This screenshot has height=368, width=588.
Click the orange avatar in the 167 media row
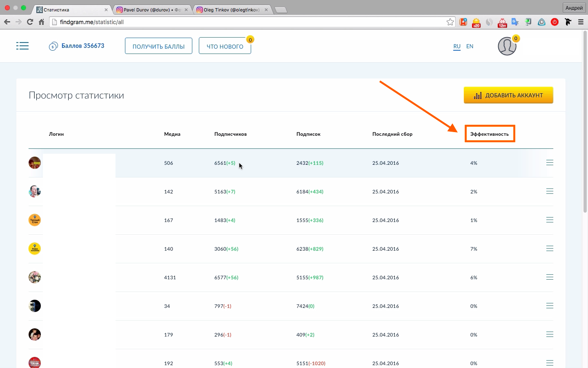point(35,220)
